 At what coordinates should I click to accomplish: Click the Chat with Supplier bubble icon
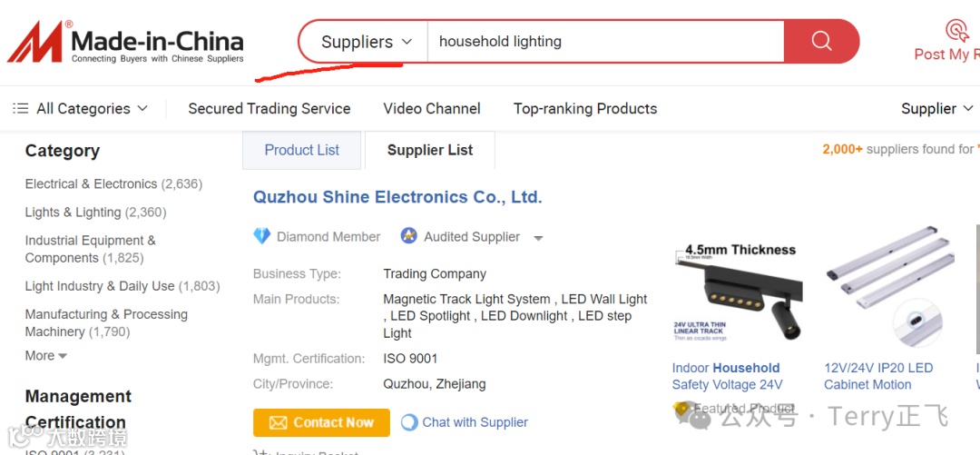pyautogui.click(x=409, y=422)
